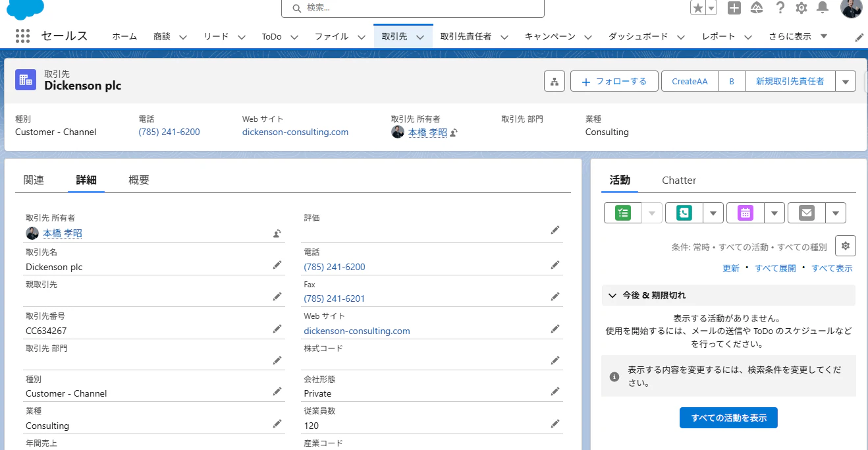Open the activity filter settings gear

pos(846,246)
